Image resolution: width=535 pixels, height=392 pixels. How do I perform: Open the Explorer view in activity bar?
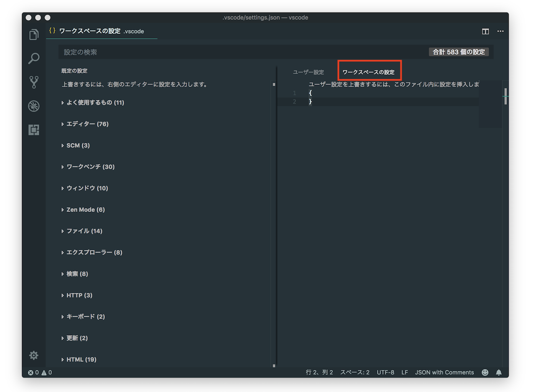(34, 34)
